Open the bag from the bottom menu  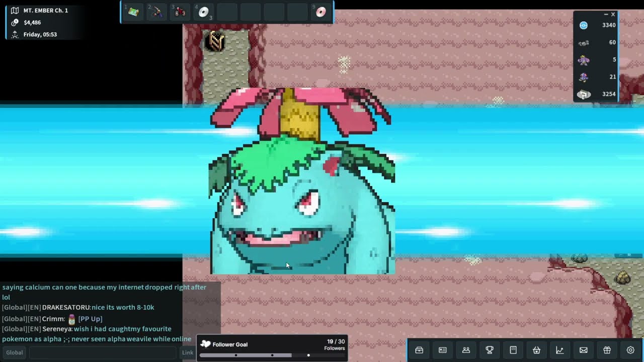[x=419, y=350]
